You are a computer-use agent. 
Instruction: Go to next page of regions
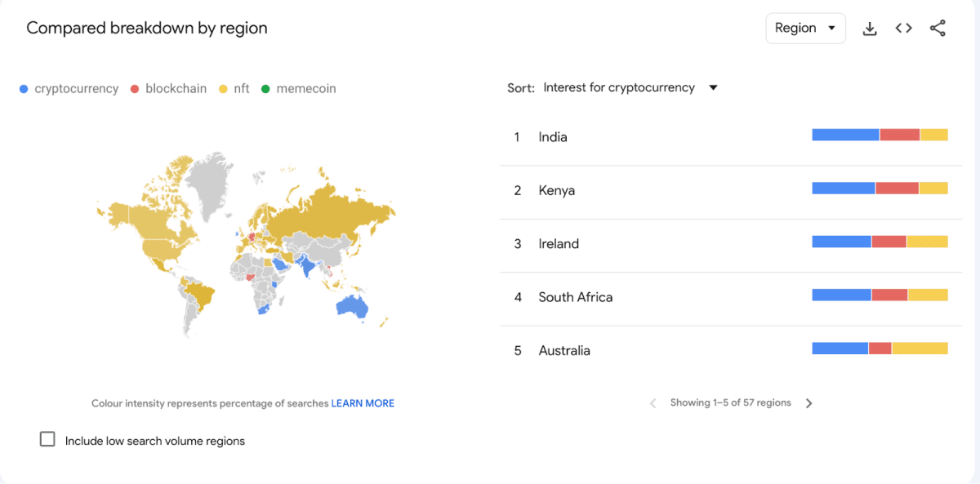click(x=808, y=403)
